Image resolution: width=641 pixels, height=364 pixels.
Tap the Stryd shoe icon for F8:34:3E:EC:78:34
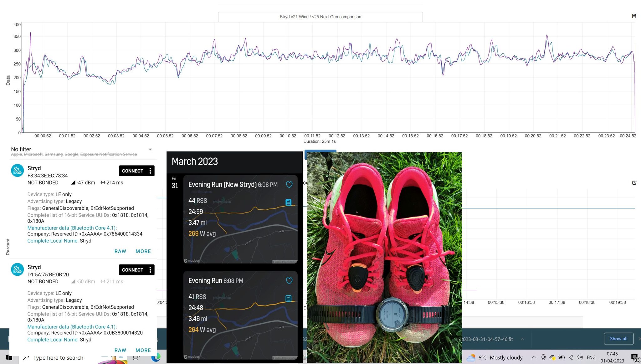18,171
